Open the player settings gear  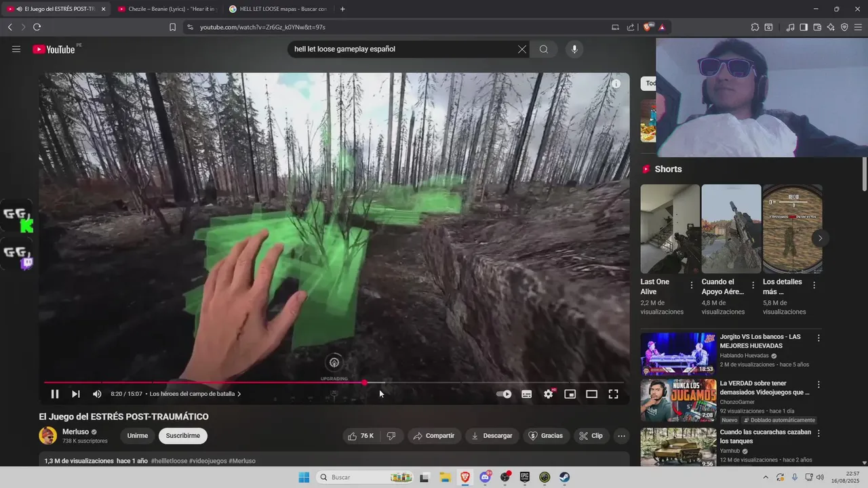point(549,394)
